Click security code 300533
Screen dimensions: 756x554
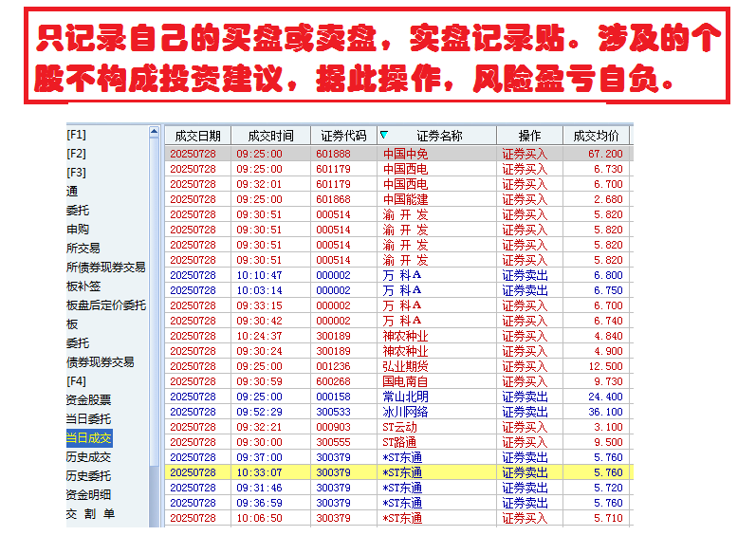tap(333, 412)
